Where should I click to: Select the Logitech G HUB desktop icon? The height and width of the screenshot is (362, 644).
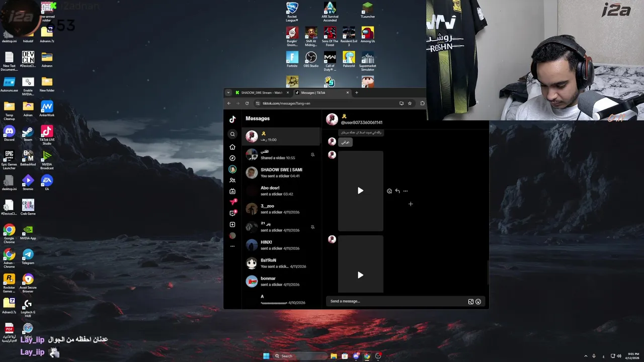(28, 308)
